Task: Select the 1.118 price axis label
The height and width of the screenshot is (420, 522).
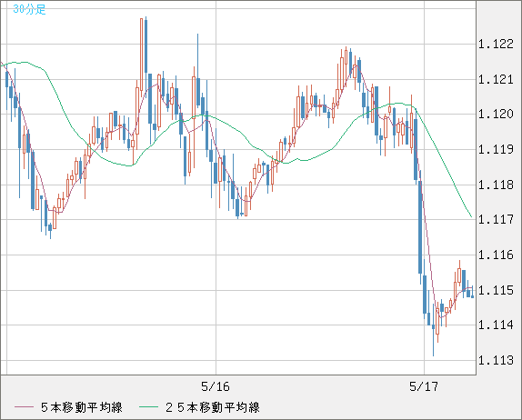Action: click(496, 185)
